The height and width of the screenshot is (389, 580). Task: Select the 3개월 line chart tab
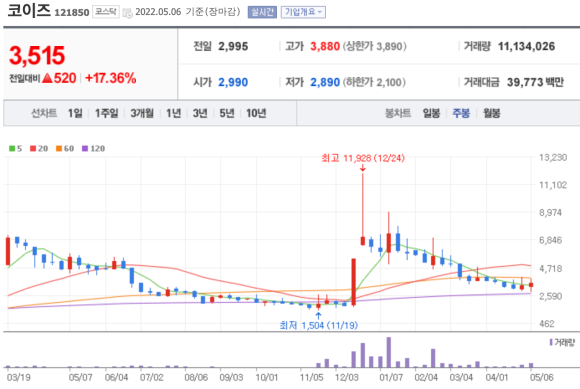tap(142, 113)
